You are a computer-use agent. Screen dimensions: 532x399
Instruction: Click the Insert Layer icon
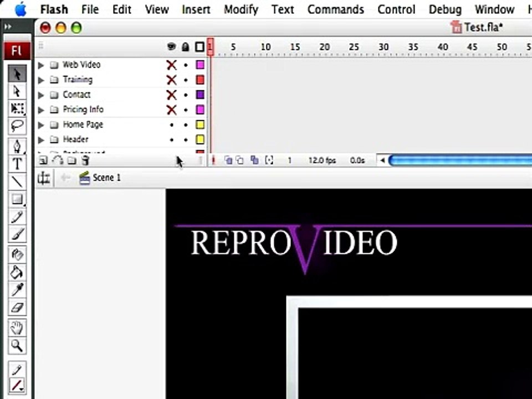point(43,160)
